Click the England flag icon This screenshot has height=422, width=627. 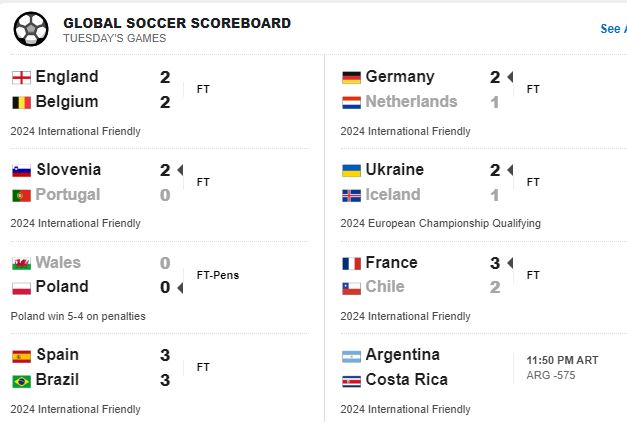click(x=21, y=77)
